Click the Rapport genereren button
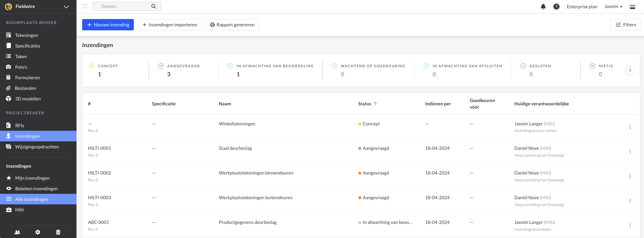This screenshot has width=644, height=238. pyautogui.click(x=232, y=24)
